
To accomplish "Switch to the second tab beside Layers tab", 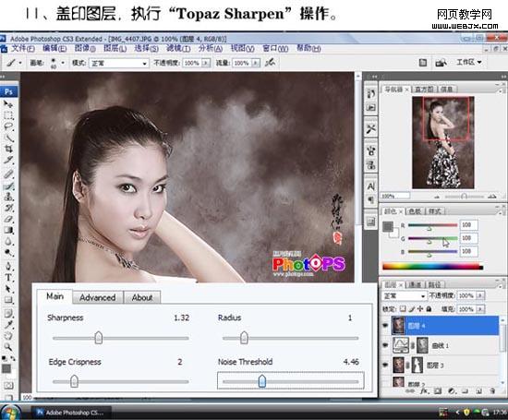I will click(415, 285).
